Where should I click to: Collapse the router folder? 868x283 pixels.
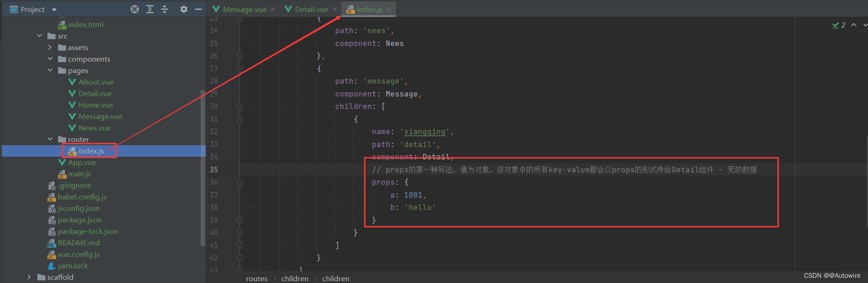pos(50,139)
